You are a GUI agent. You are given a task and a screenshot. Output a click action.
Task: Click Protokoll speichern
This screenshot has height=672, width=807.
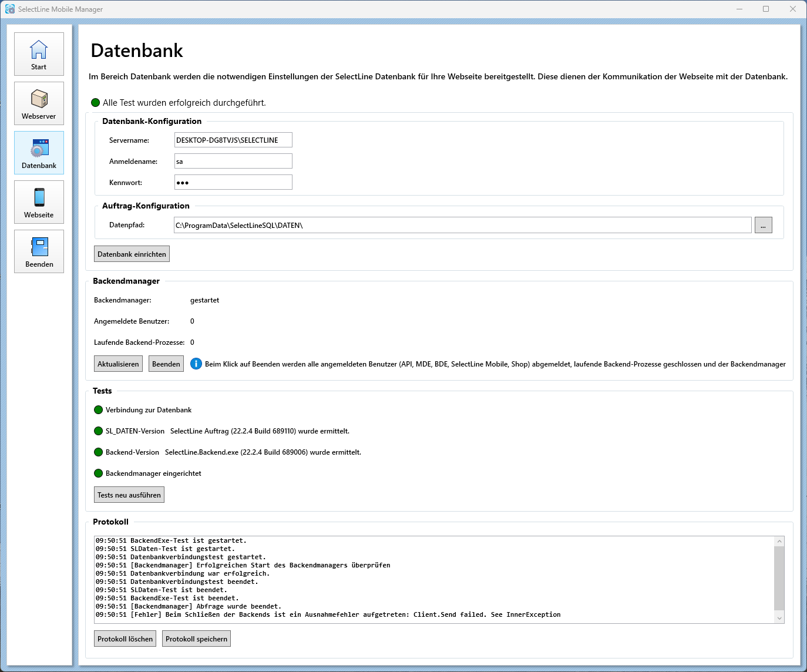pyautogui.click(x=196, y=639)
